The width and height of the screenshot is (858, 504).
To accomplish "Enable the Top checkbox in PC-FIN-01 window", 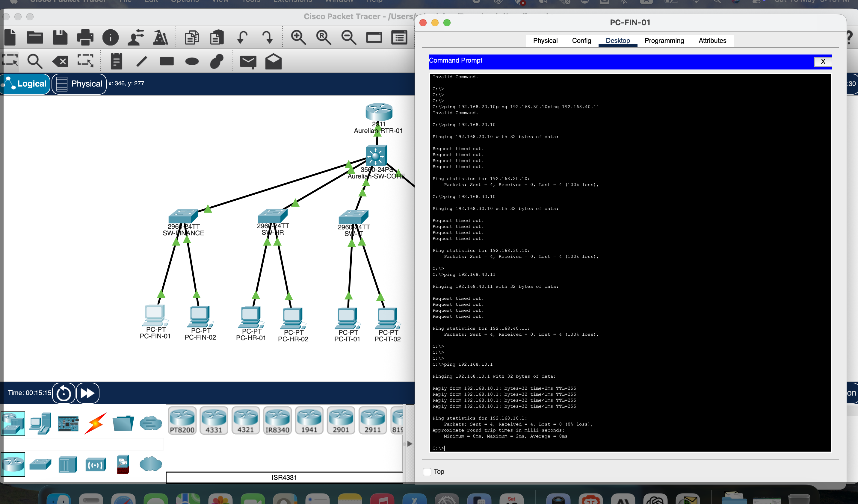I will pos(427,471).
